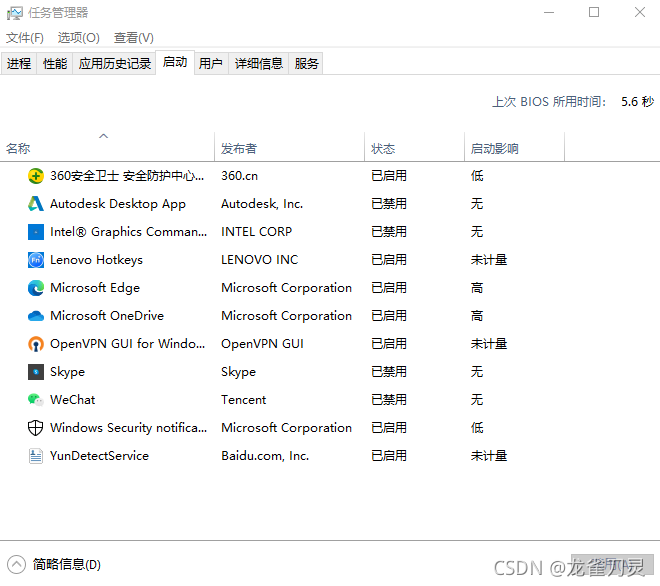Click the 360安全卫士 shield icon
The image size is (660, 586).
point(36,176)
